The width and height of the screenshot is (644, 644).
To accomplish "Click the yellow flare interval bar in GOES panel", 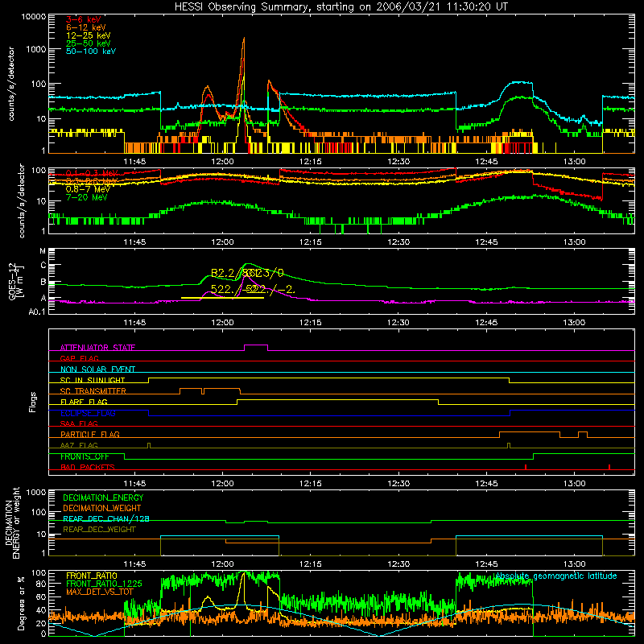I will (222, 298).
